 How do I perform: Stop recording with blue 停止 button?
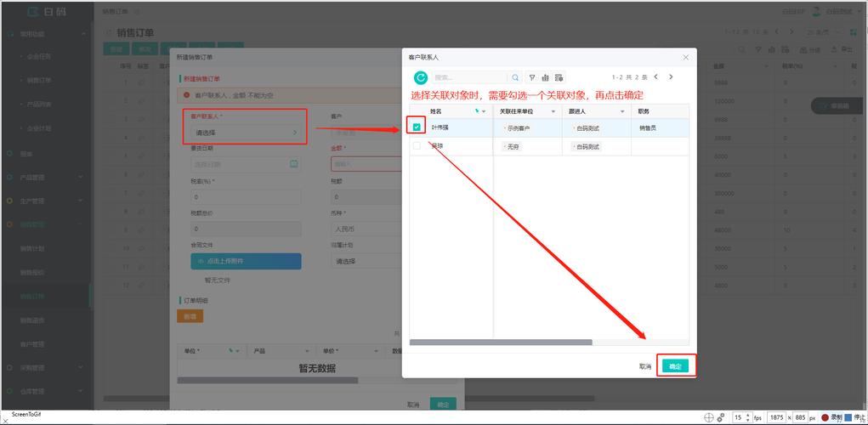pos(855,418)
